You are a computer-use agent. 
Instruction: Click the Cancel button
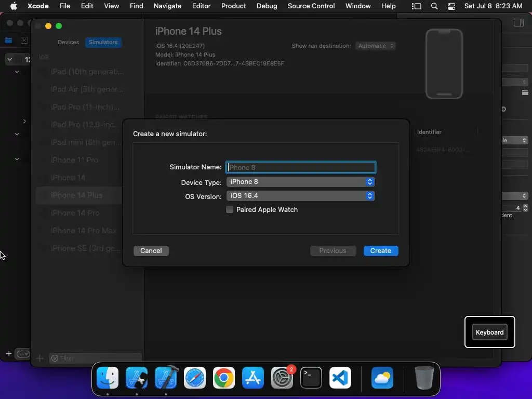tap(151, 251)
